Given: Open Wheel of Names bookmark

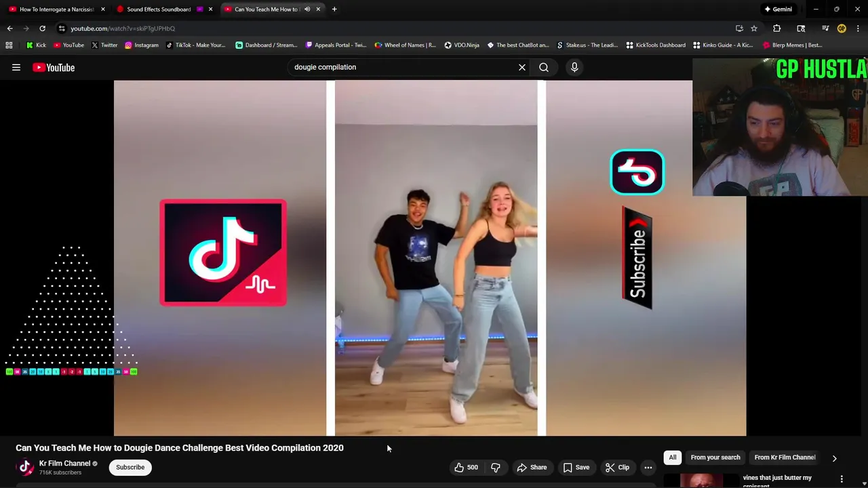Looking at the screenshot, I should pyautogui.click(x=406, y=45).
